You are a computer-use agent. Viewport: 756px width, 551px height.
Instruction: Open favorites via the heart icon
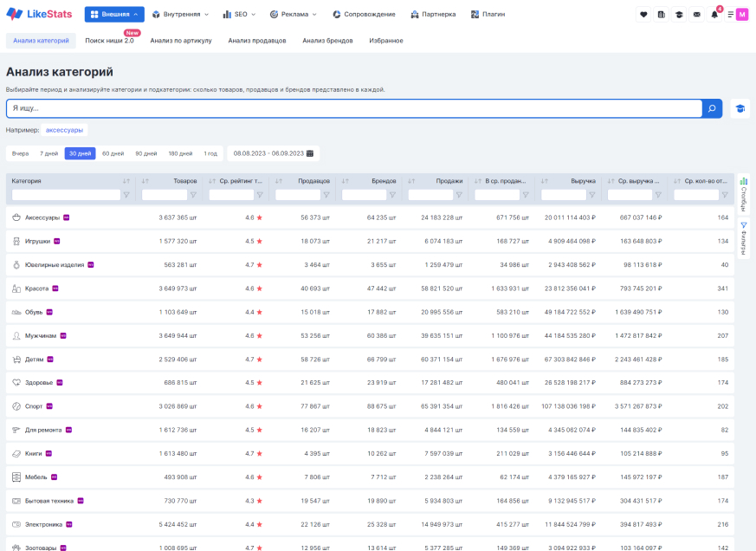click(x=643, y=14)
